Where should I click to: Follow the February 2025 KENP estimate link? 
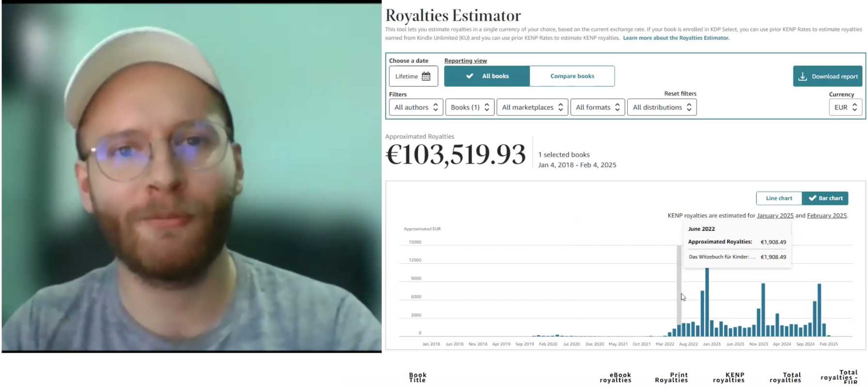pos(827,215)
